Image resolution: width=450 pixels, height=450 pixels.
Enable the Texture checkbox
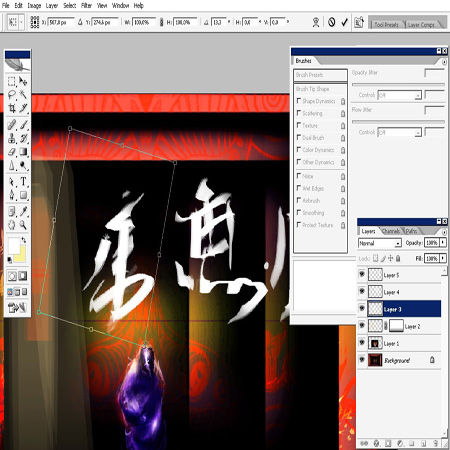coord(299,125)
